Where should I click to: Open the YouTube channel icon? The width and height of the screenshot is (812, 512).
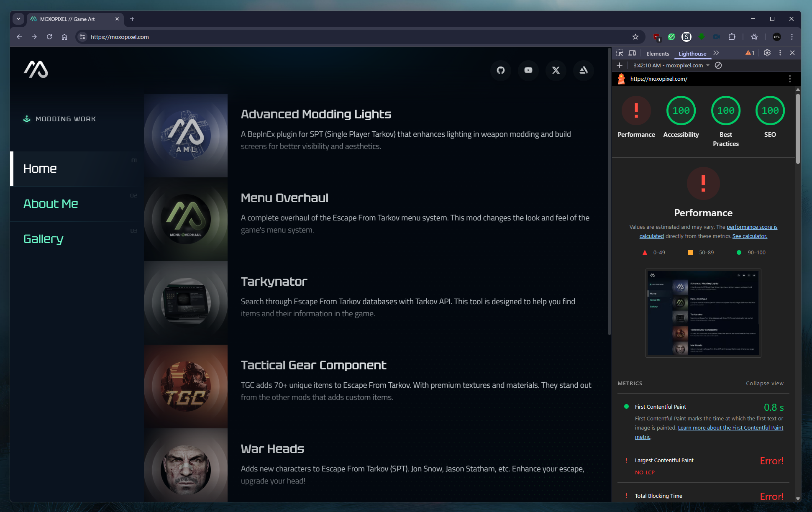pyautogui.click(x=528, y=70)
